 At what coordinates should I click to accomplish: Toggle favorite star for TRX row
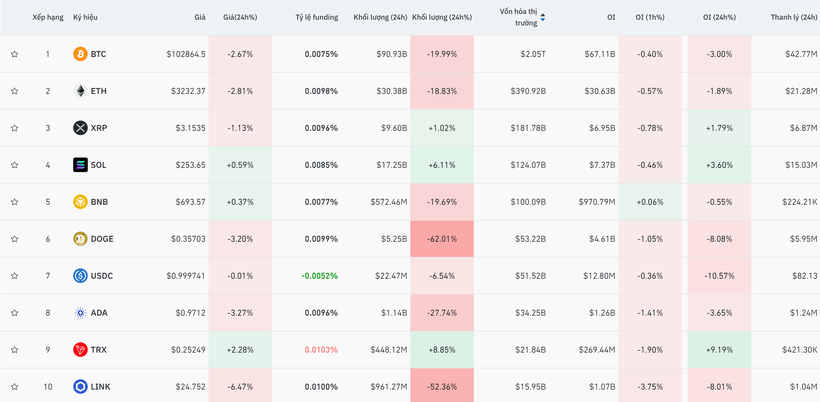[15, 350]
